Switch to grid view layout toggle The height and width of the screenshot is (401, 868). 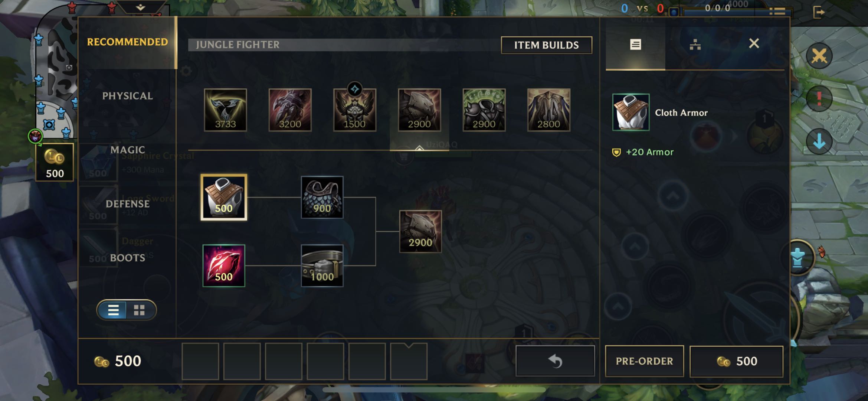click(140, 310)
